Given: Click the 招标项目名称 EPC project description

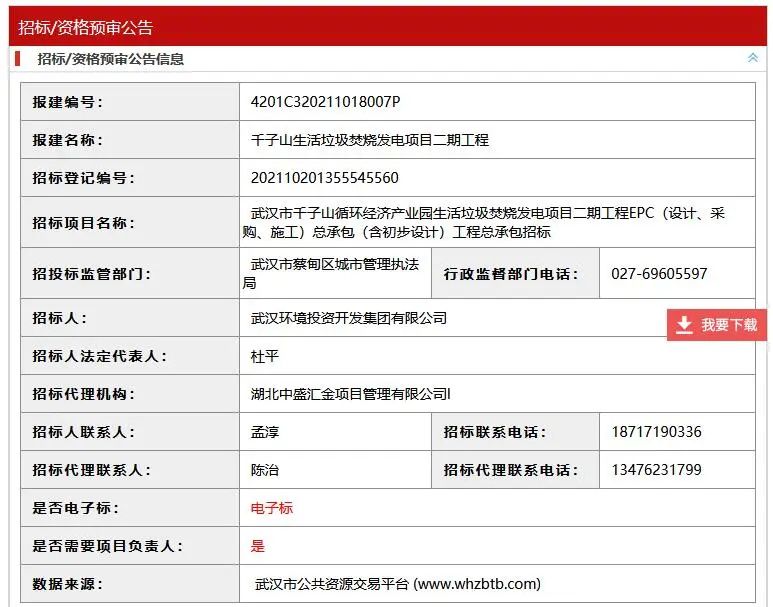Looking at the screenshot, I should tap(488, 222).
